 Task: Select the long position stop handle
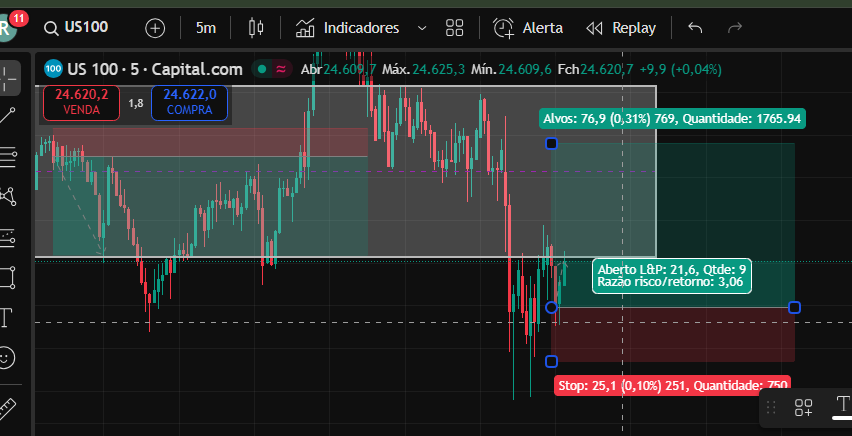coord(551,362)
